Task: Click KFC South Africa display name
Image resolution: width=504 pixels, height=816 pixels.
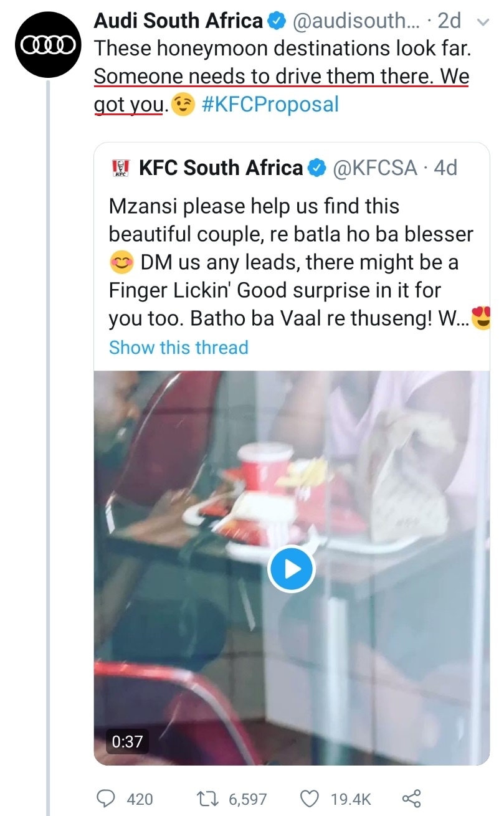Action: pos(221,168)
